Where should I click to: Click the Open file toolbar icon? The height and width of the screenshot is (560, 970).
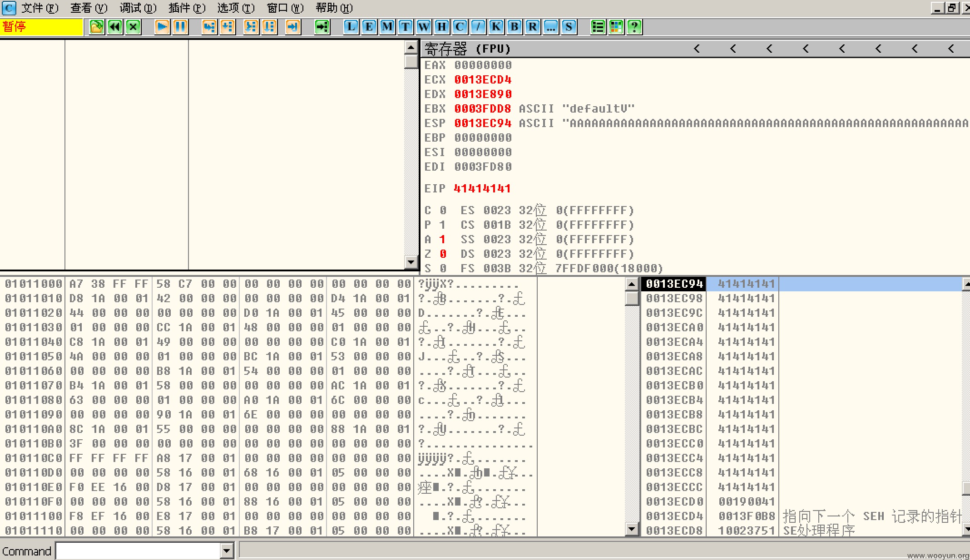pos(97,27)
